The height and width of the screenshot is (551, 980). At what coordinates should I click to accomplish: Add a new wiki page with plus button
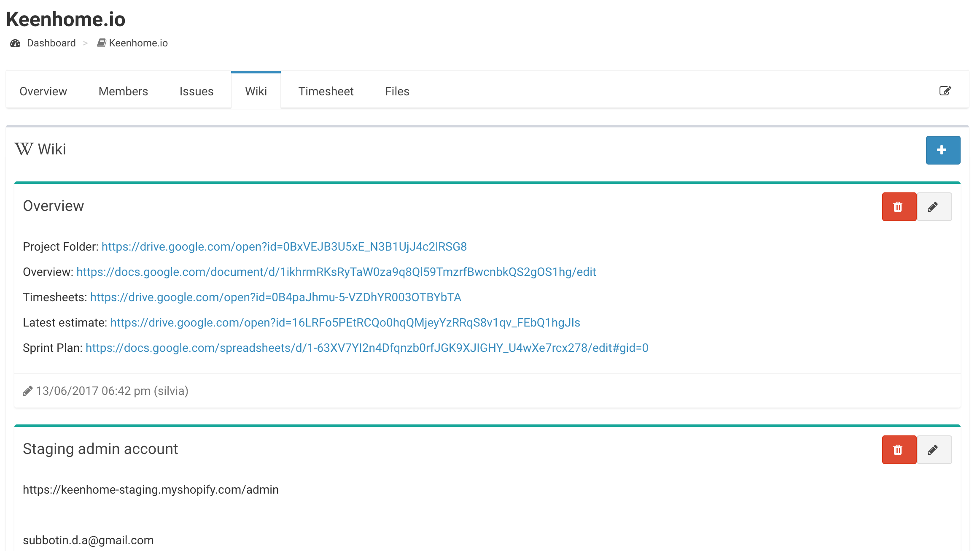coord(943,150)
